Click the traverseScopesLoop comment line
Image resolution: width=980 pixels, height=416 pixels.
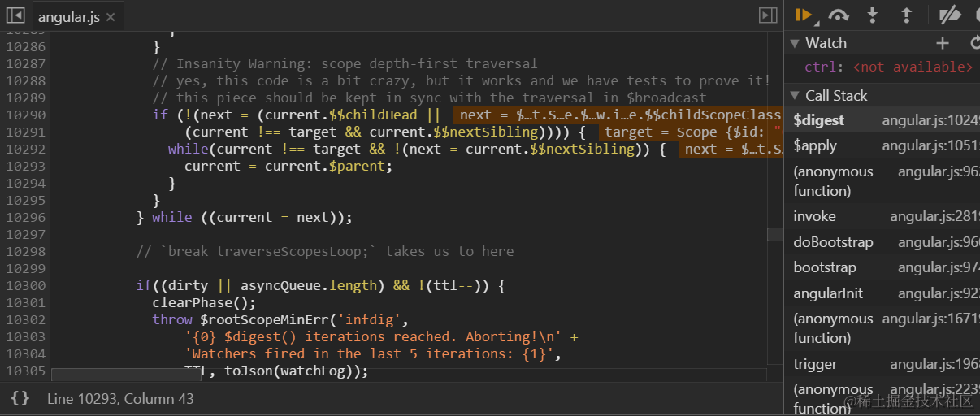click(325, 251)
